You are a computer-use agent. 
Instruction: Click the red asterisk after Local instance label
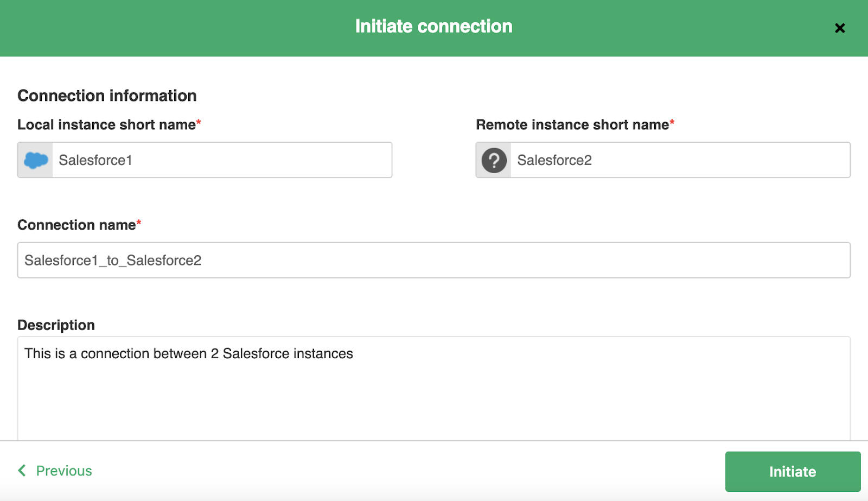pos(199,123)
